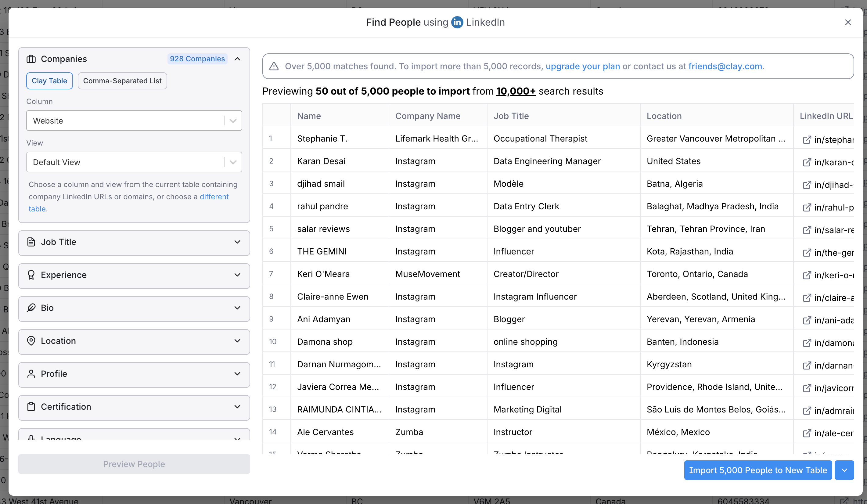Open Stephanie T.'s LinkedIn external link icon
This screenshot has width=867, height=504.
coord(807,140)
